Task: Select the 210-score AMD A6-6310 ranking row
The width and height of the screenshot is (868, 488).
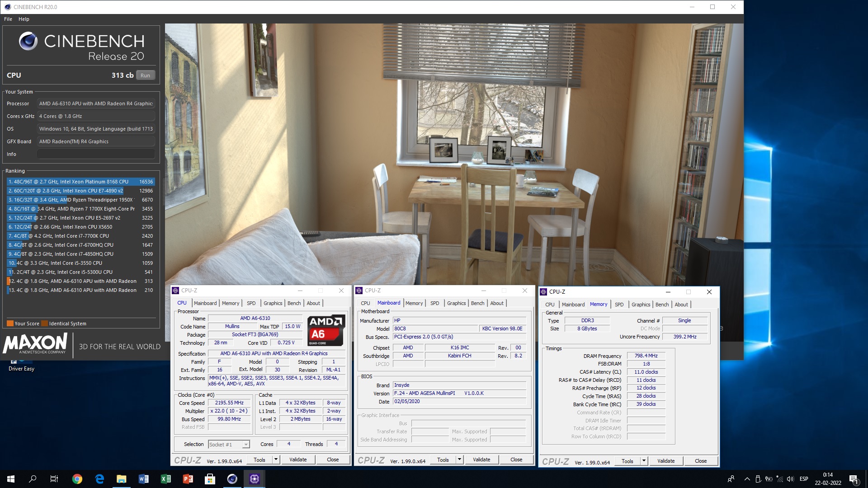Action: point(80,290)
